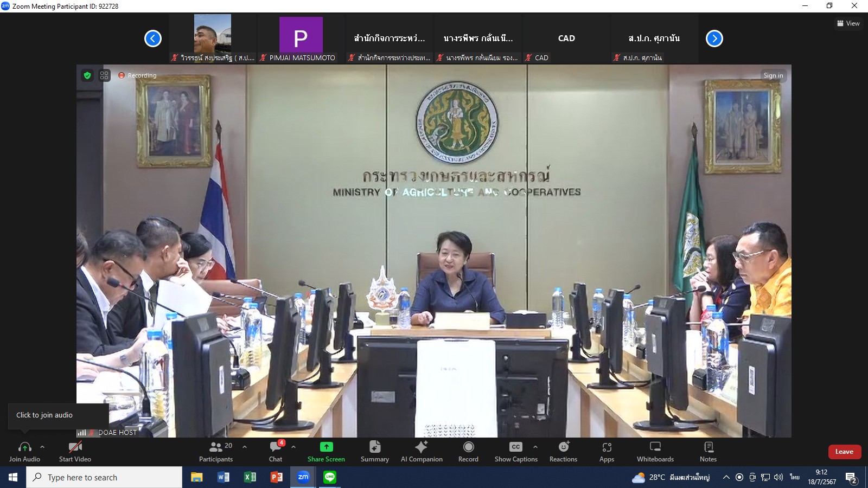868x488 pixels.
Task: Click the grid layout icon beside shield
Action: pos(105,75)
